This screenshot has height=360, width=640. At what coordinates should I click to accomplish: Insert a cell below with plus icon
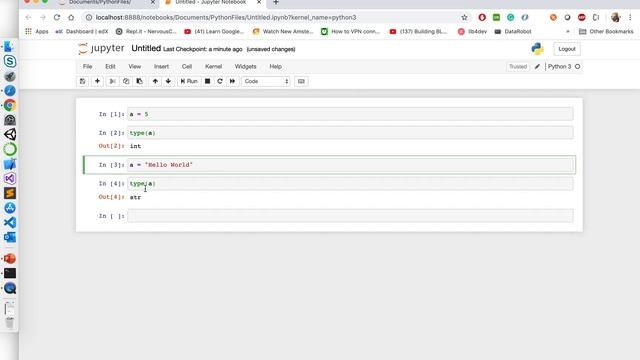click(97, 81)
